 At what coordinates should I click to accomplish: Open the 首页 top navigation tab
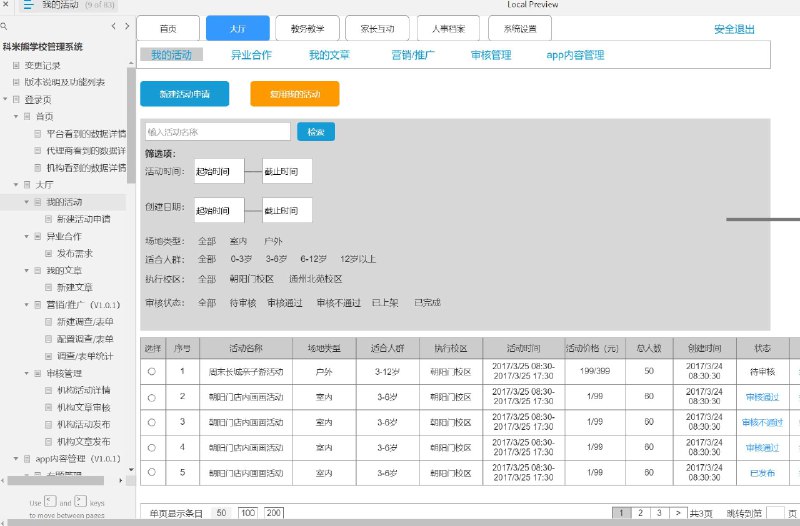tap(168, 29)
